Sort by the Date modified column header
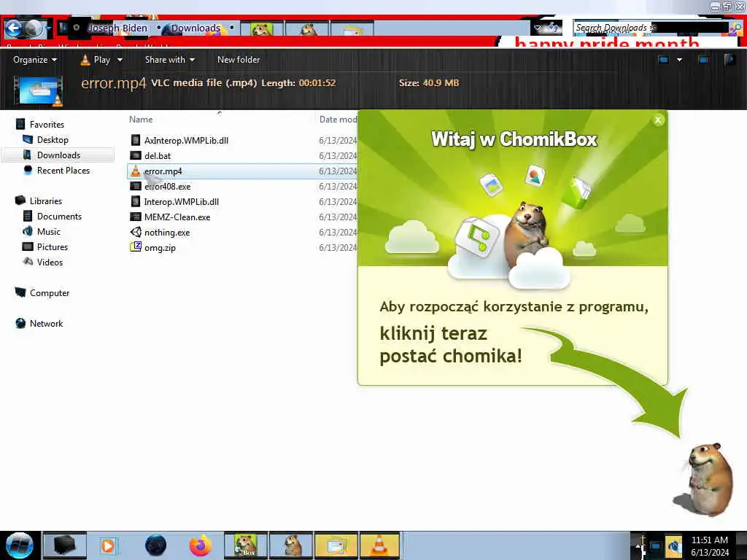Image resolution: width=747 pixels, height=560 pixels. click(x=338, y=119)
